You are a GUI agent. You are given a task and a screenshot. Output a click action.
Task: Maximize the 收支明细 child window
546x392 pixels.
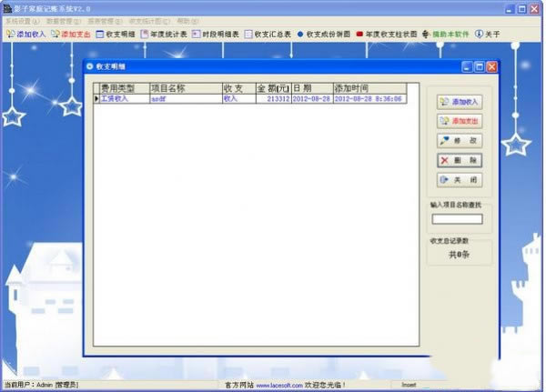(480, 66)
